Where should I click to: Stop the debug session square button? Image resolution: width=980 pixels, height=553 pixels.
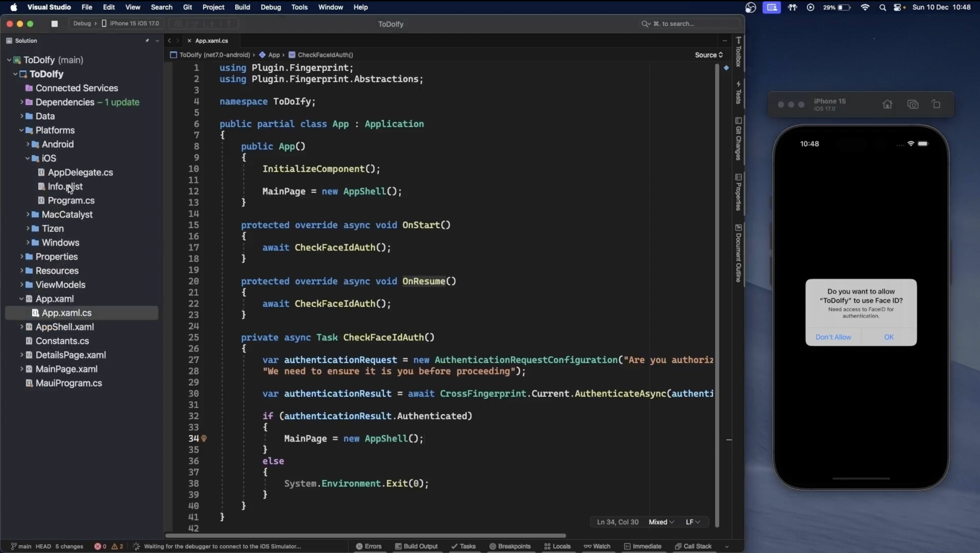pos(54,23)
